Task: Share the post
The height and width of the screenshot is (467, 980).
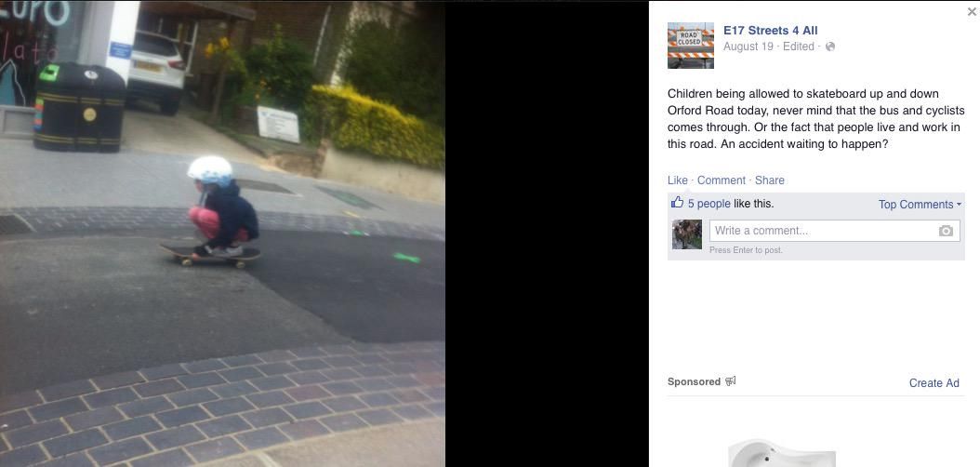Action: click(x=769, y=180)
